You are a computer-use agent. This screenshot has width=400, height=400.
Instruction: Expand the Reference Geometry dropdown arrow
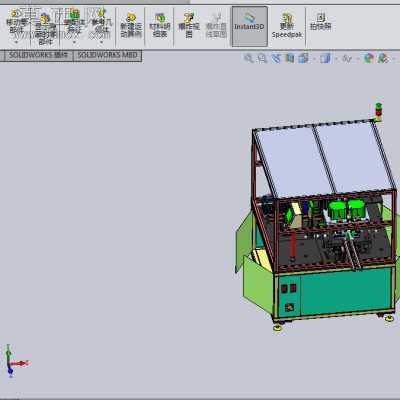coord(102,42)
